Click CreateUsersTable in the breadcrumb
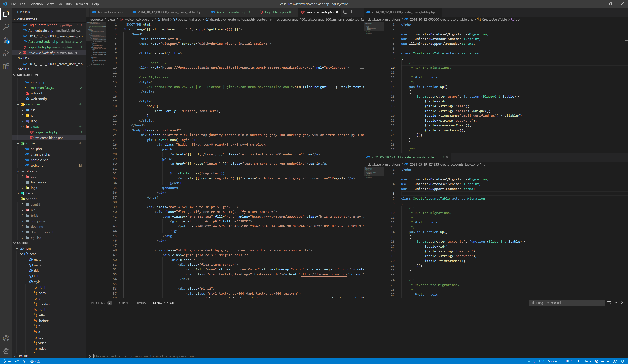The image size is (628, 364). tap(494, 19)
